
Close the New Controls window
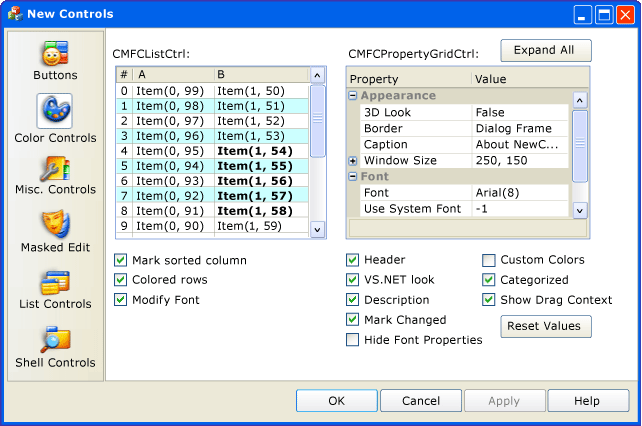[x=625, y=15]
